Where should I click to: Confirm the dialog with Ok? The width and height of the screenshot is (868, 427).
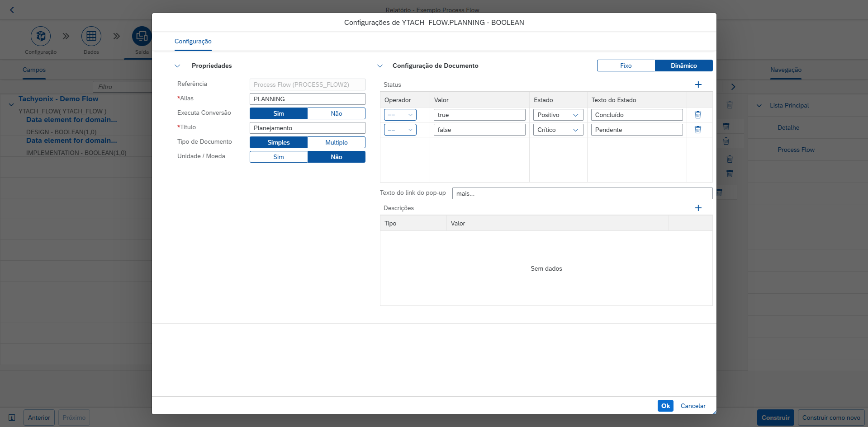click(665, 406)
